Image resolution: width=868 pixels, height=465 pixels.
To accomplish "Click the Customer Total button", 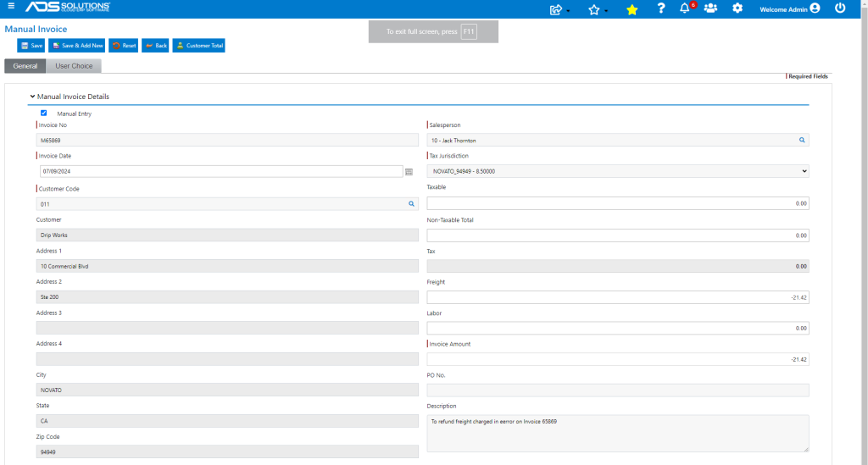I will [198, 46].
